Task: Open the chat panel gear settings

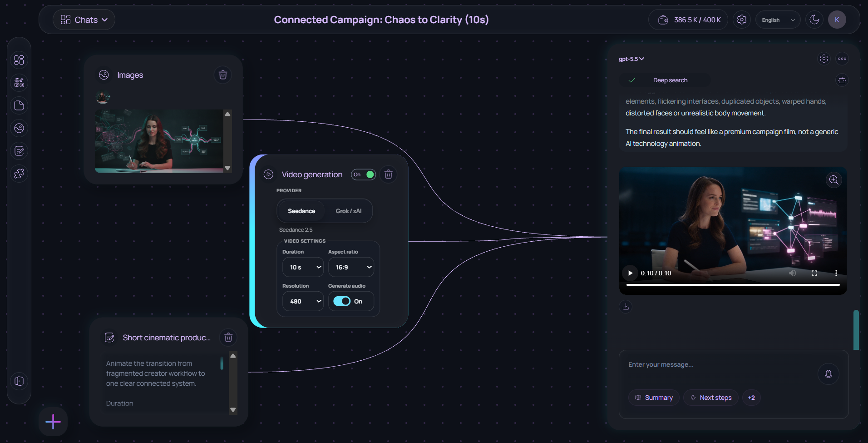Action: (824, 59)
